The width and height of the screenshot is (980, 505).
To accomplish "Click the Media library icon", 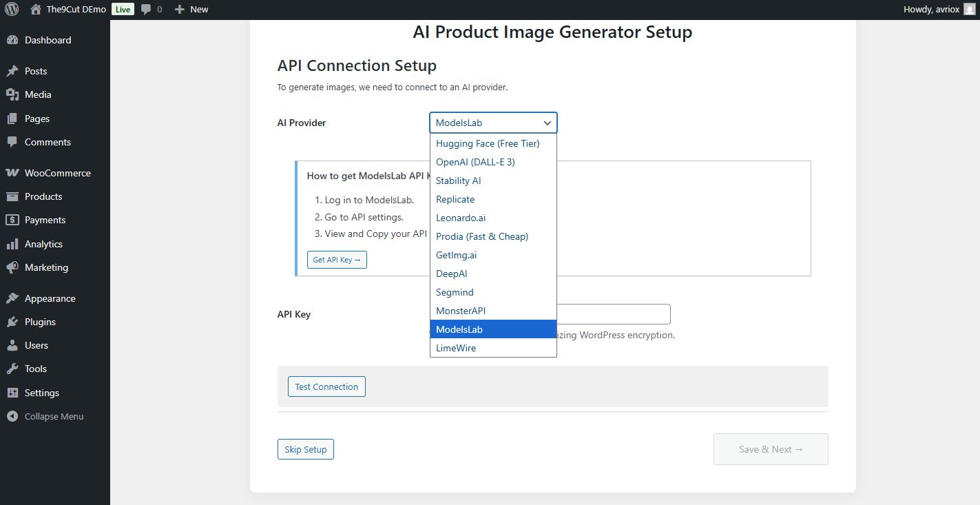I will (x=12, y=94).
